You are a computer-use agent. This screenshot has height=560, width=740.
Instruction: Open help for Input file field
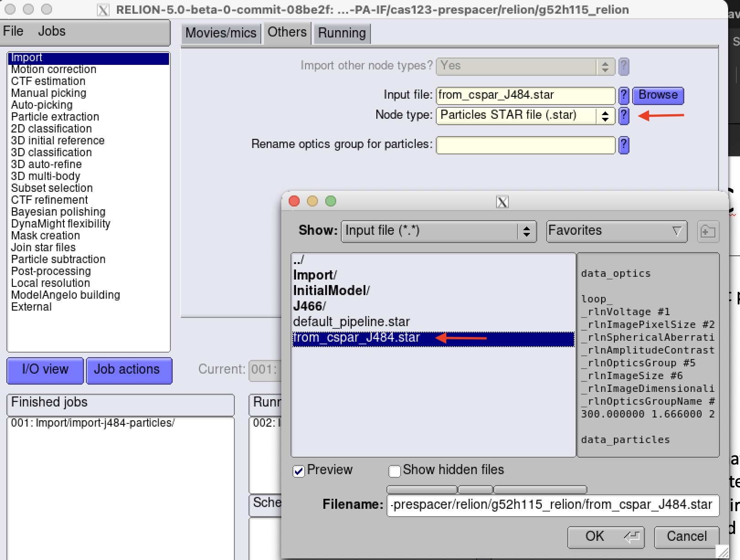click(x=624, y=95)
